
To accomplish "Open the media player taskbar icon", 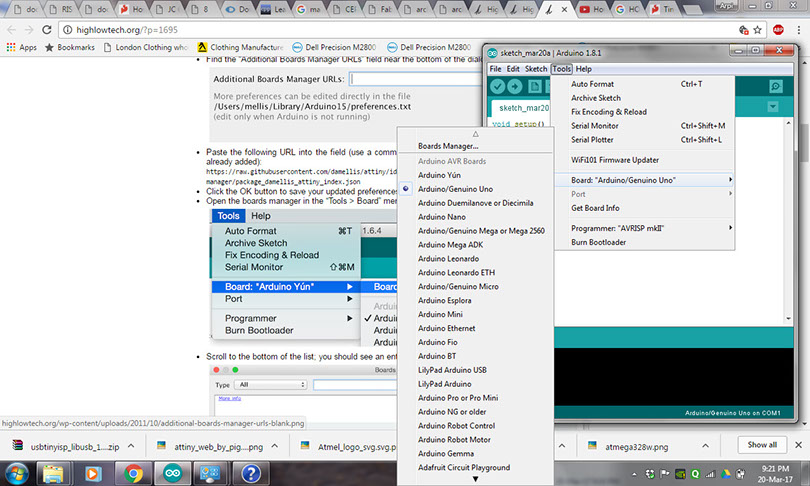I will 93,473.
